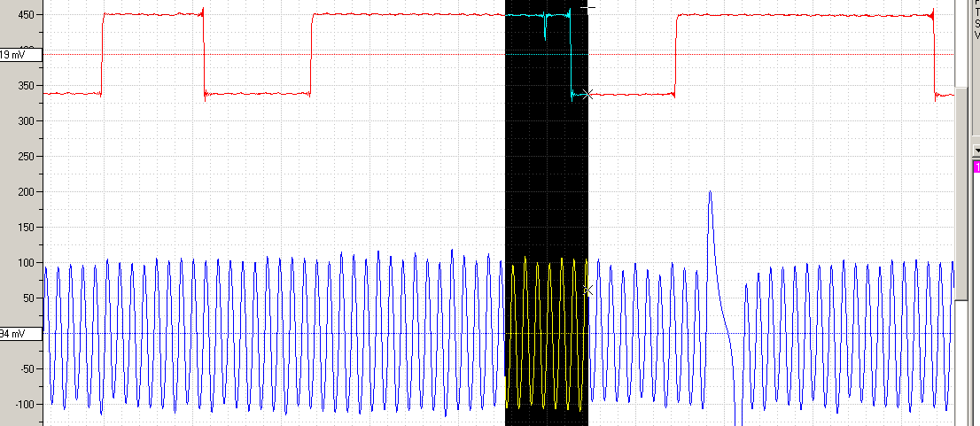The height and width of the screenshot is (426, 980).
Task: Click the tall blue spike peak near 200
Action: pos(710,192)
